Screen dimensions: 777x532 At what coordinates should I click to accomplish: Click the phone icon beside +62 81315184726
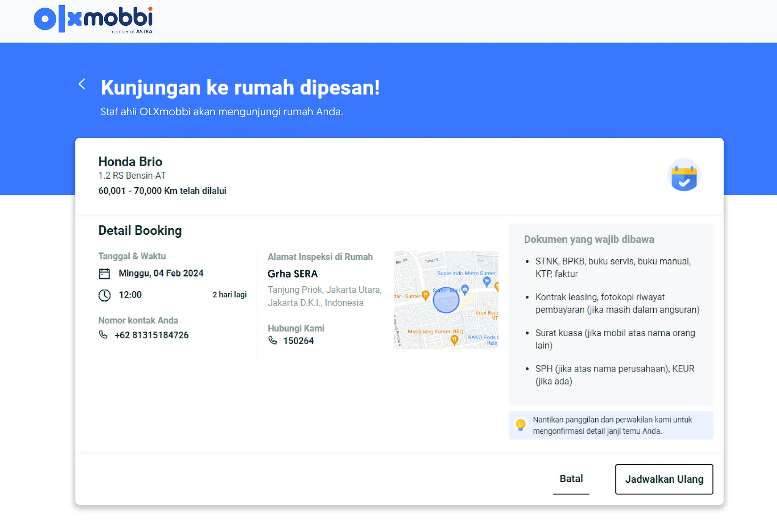(x=103, y=334)
